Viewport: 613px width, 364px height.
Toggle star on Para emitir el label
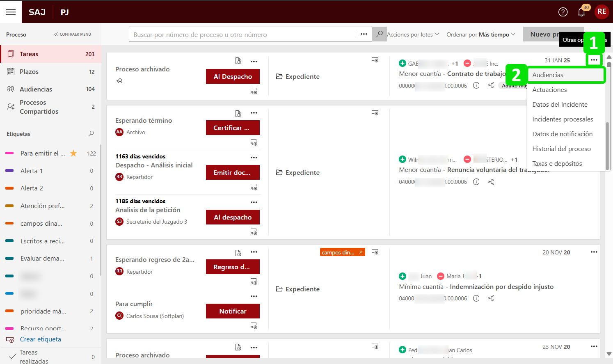coord(73,153)
